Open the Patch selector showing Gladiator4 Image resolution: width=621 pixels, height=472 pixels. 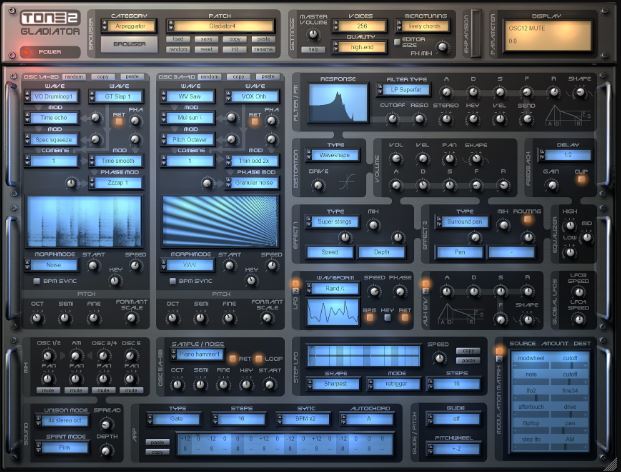pyautogui.click(x=221, y=26)
